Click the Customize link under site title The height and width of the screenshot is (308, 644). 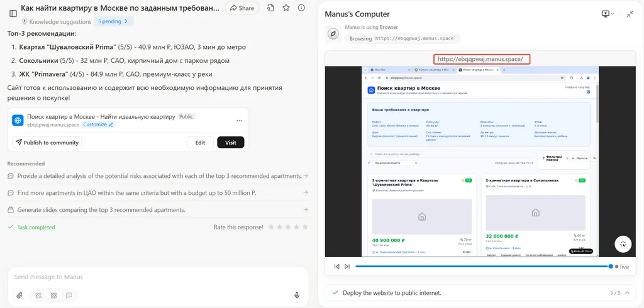pos(98,124)
